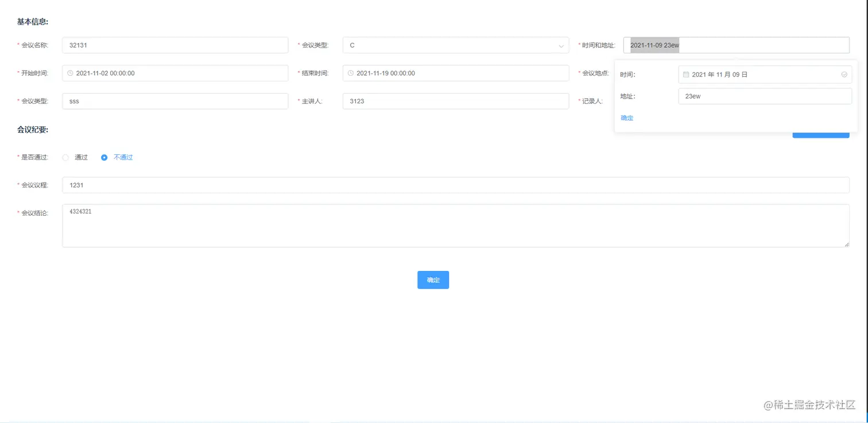Click the 会议名称 input with 32131
The width and height of the screenshot is (868, 423).
point(175,45)
